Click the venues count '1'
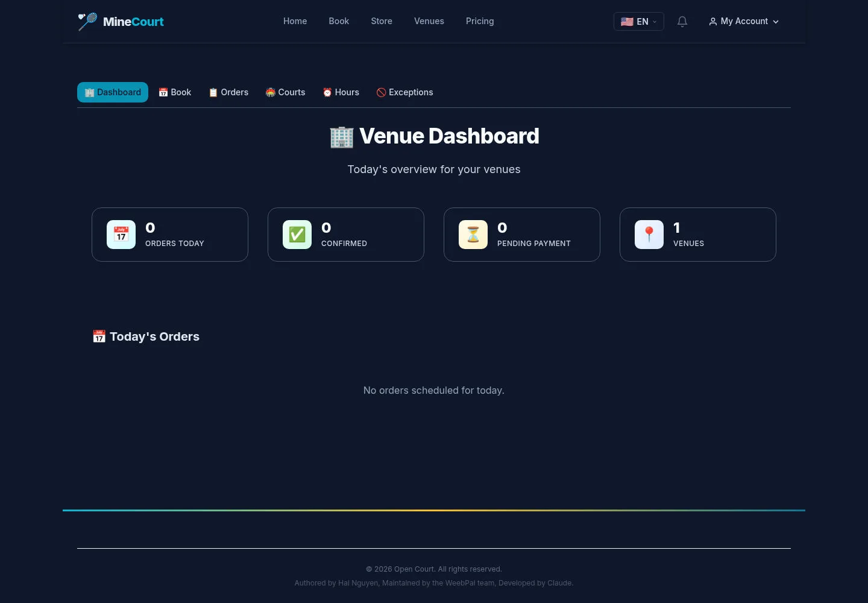868x603 pixels. [677, 228]
